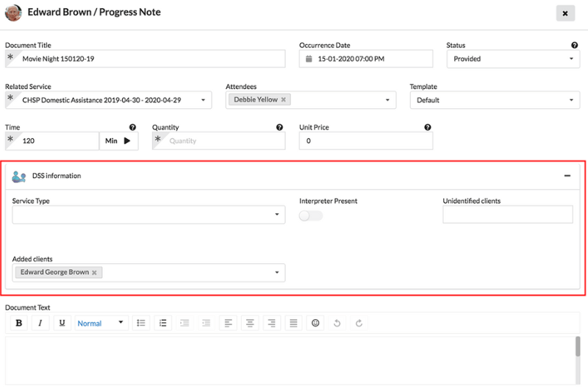Close the Progress Note dialog
588x392 pixels.
click(565, 13)
